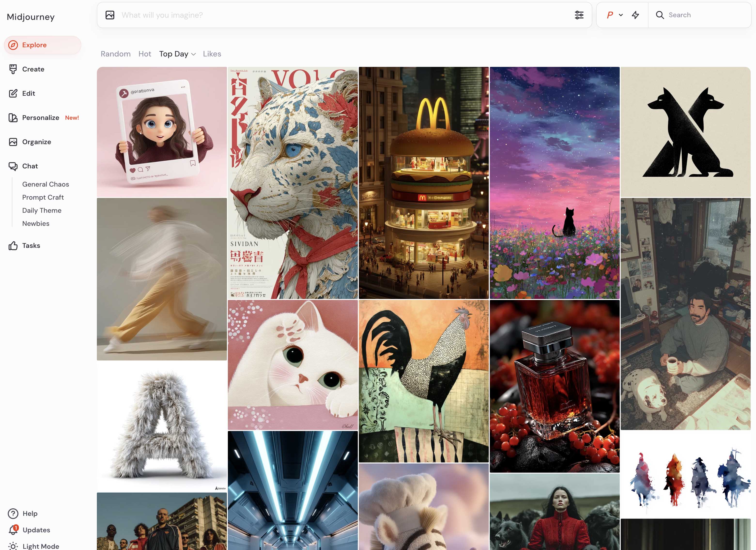Open the Updates link
The height and width of the screenshot is (550, 756).
coord(36,530)
